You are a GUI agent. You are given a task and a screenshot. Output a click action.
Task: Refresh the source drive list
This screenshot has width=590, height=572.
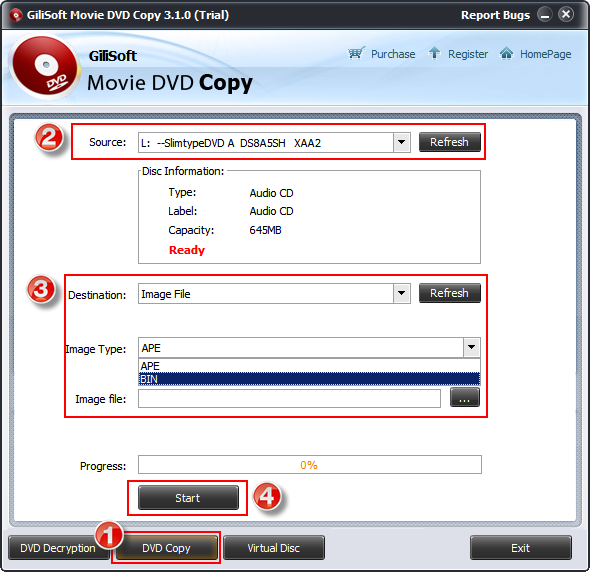pos(450,142)
